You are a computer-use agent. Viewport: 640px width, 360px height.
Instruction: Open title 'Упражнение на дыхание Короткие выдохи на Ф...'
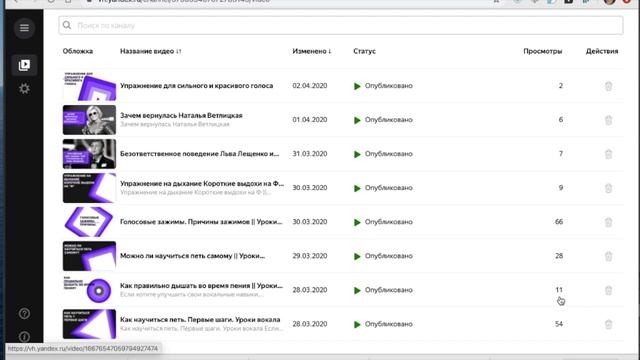pos(202,184)
